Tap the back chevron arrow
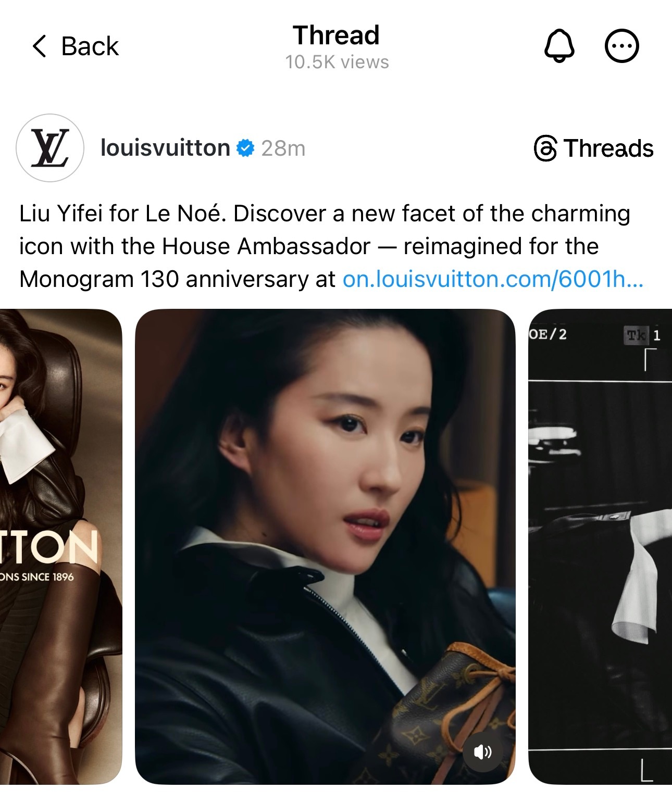The width and height of the screenshot is (672, 802). click(x=40, y=46)
